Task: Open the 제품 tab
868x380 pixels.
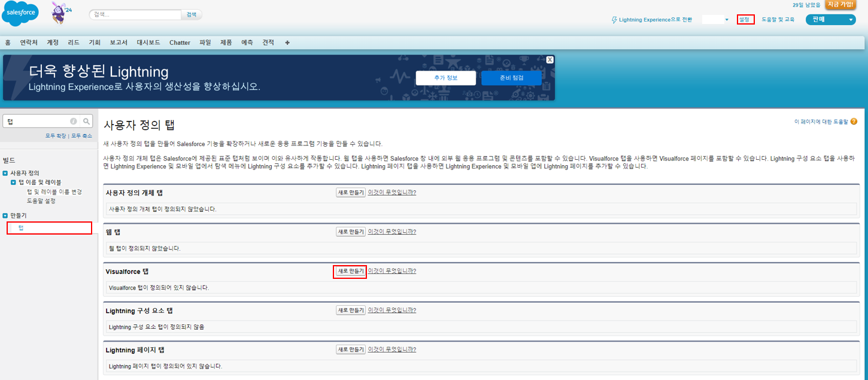Action: pos(226,42)
